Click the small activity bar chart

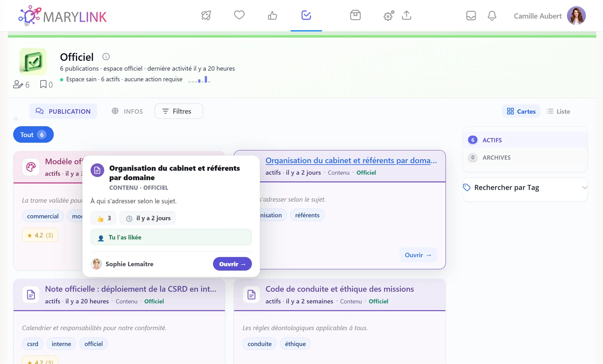199,79
